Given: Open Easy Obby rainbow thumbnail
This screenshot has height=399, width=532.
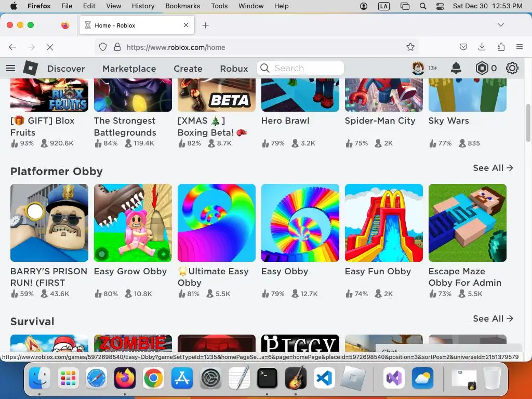Looking at the screenshot, I should coord(300,223).
